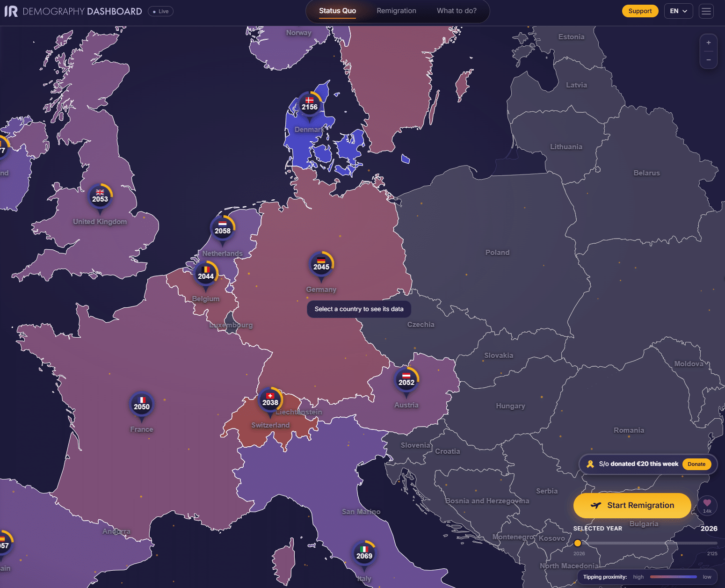Click the Slovakia country label
This screenshot has width=725, height=588.
(499, 356)
